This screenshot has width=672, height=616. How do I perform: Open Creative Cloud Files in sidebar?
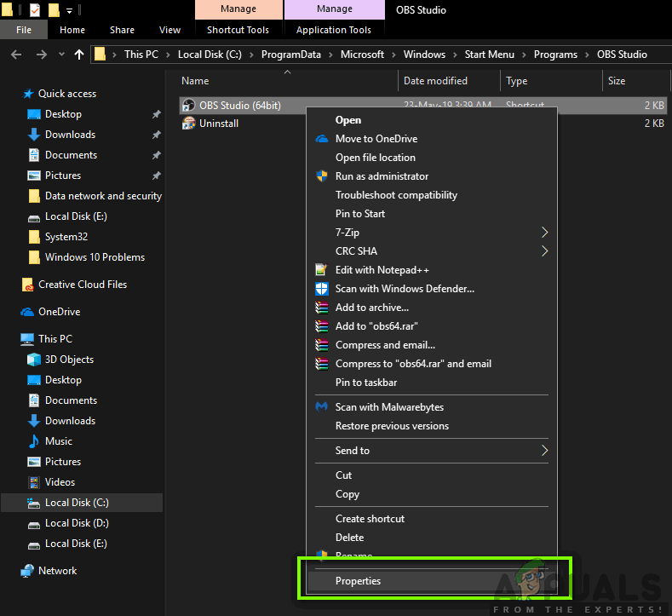point(82,285)
